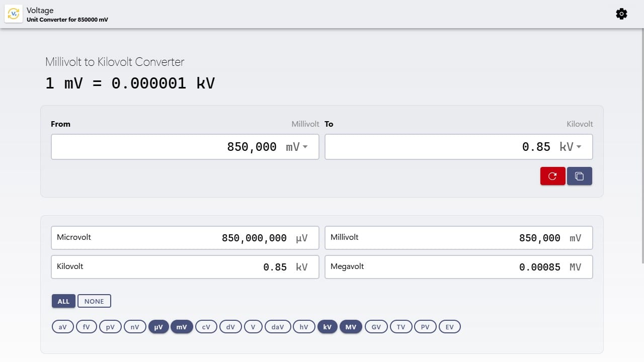644x362 pixels.
Task: Enable the TV unit chip
Action: (400, 326)
